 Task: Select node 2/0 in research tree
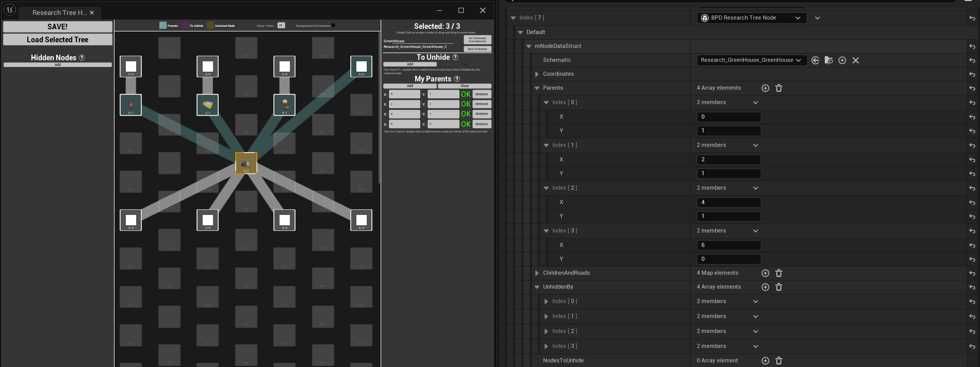point(208,66)
